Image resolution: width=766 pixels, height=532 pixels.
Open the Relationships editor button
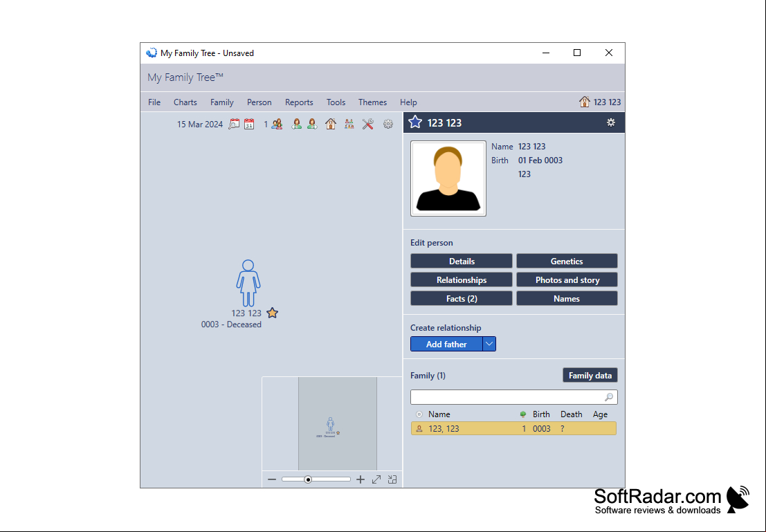(x=461, y=279)
